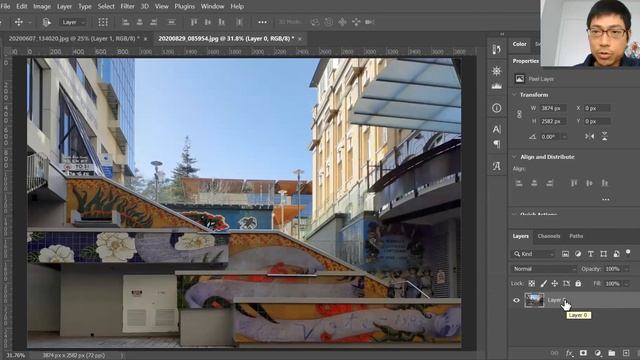Click Create new group folder icon

611,353
